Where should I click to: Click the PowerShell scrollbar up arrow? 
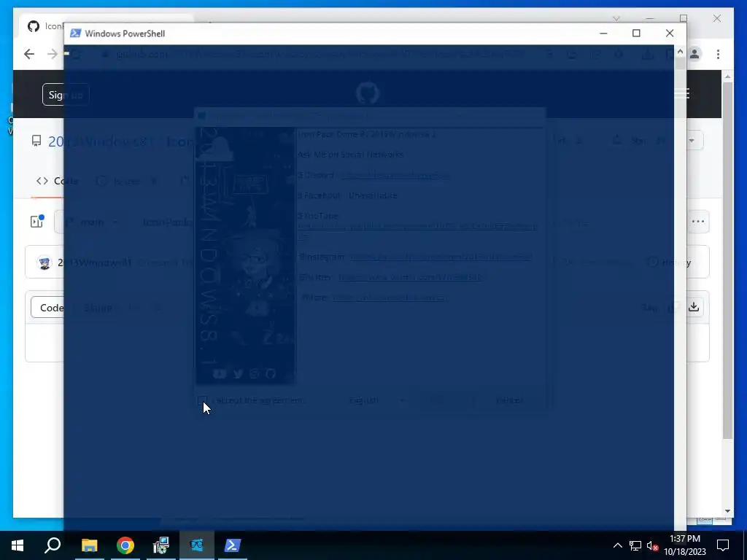[681, 51]
